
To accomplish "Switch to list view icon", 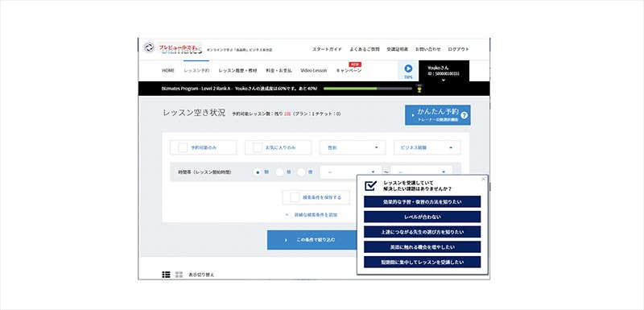I will (166, 275).
